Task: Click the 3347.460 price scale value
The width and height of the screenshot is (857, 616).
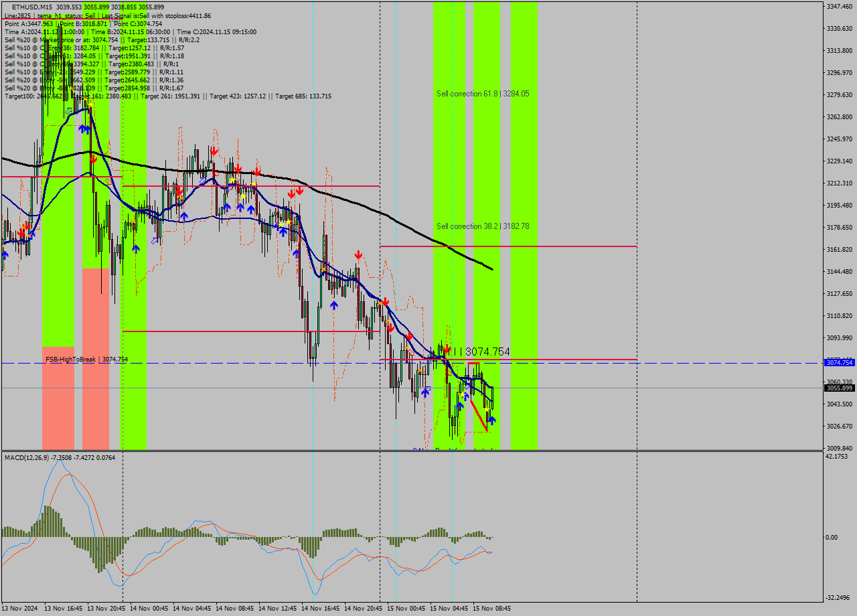Action: click(840, 6)
